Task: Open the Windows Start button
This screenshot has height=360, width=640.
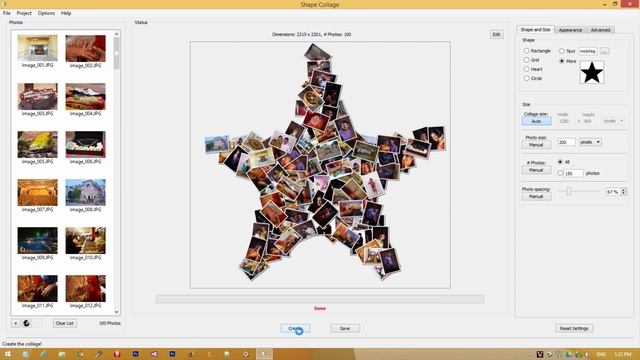Action: 7,354
